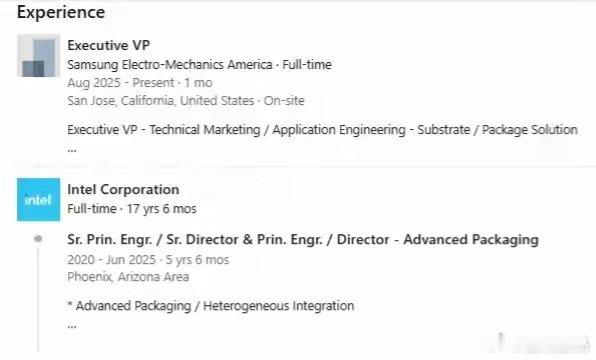Click the Advanced Packaging / Heterogeneous Integration line
596x360 pixels.
(211, 306)
